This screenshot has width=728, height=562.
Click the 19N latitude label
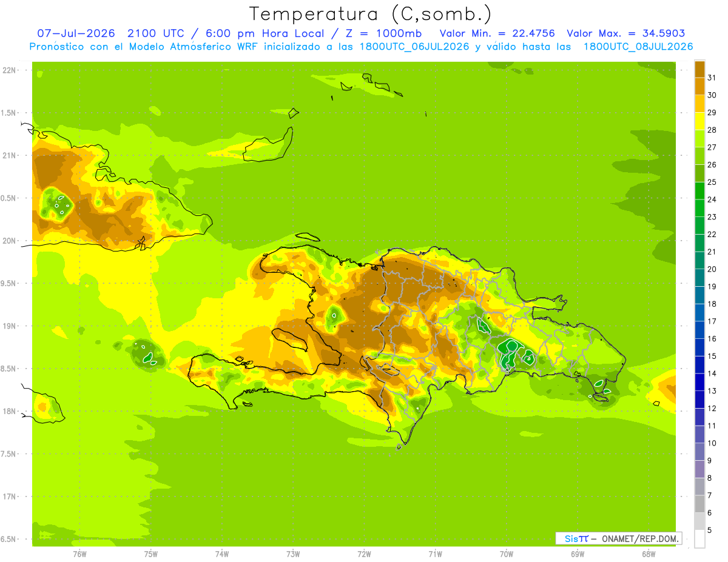9,326
